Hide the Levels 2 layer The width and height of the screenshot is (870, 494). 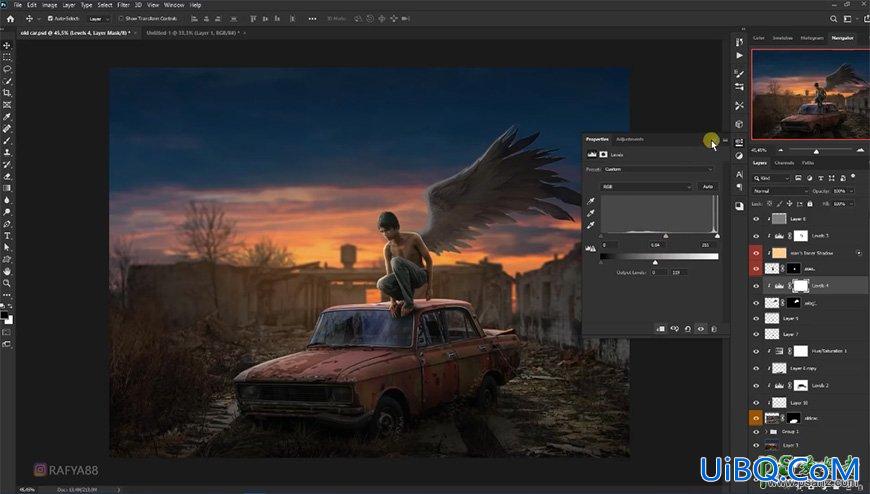756,385
